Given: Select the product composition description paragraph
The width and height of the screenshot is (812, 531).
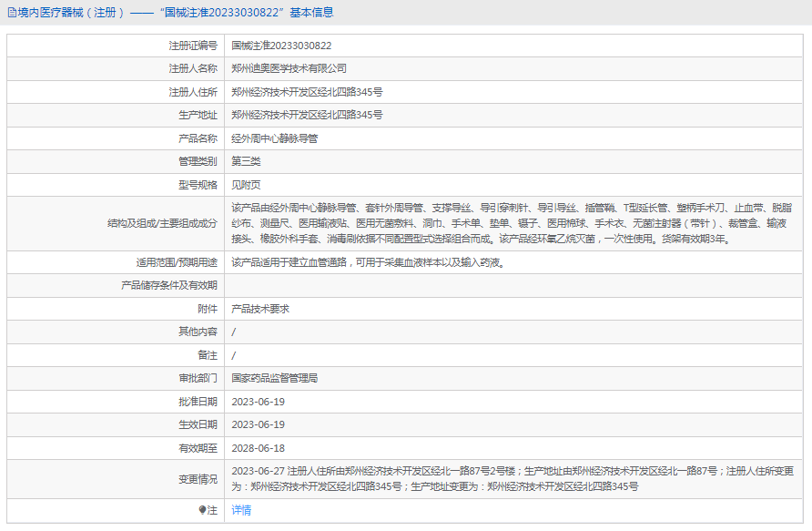Looking at the screenshot, I should coord(512,223).
